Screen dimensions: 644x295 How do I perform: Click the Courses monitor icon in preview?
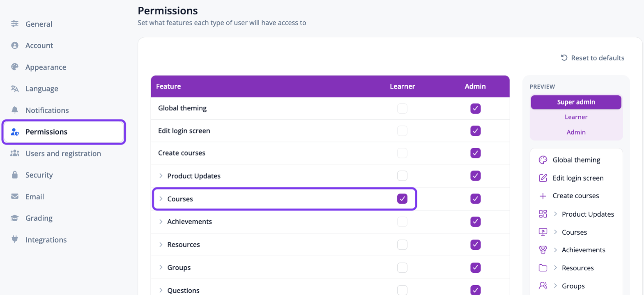tap(543, 232)
